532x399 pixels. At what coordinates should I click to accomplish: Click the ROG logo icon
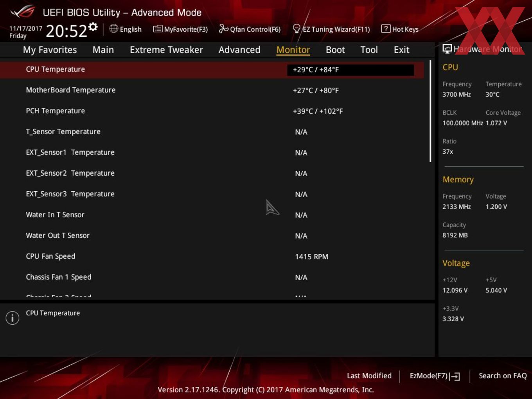22,11
